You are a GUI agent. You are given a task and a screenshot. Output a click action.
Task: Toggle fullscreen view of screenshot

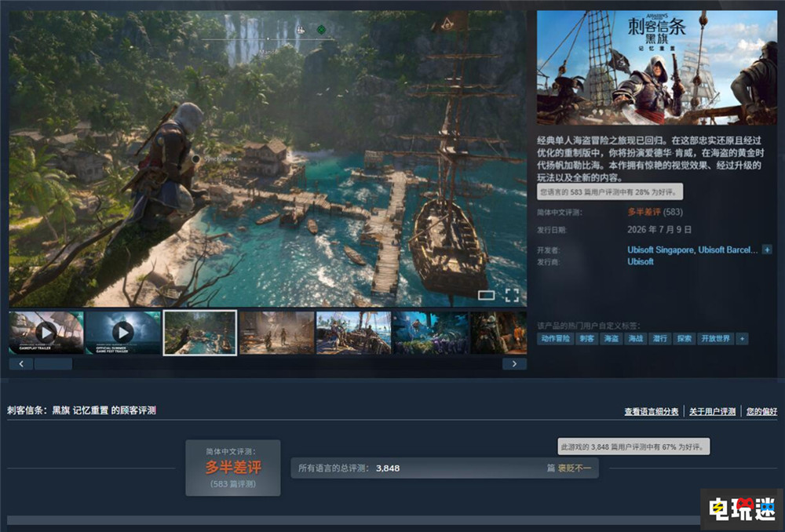coord(512,295)
